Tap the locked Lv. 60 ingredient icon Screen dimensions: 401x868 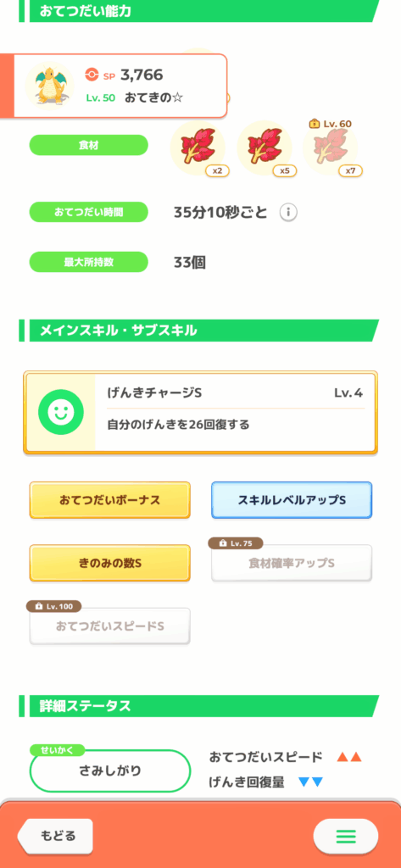pos(331,147)
